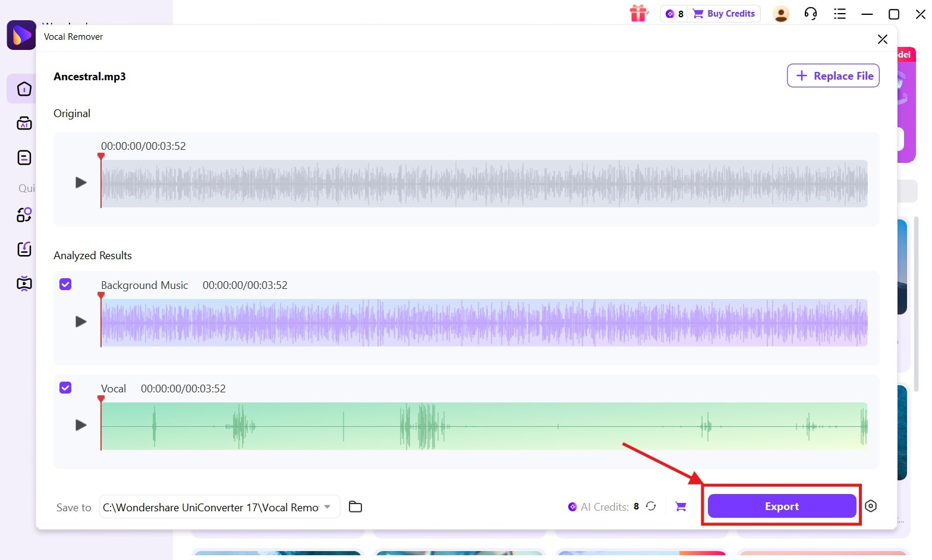Image resolution: width=932 pixels, height=560 pixels.
Task: Open the converter tools sidebar icon
Action: pos(24,215)
